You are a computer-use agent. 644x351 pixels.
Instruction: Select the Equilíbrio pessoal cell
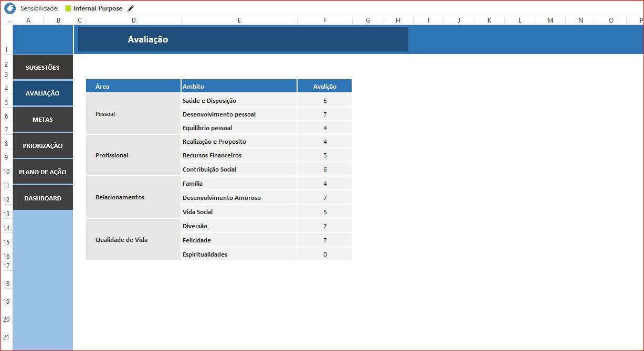[239, 127]
